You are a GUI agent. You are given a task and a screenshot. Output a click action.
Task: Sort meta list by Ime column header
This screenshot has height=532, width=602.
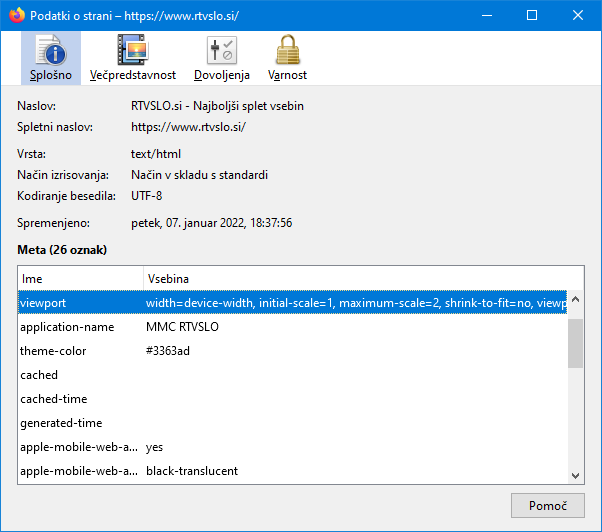[81, 279]
